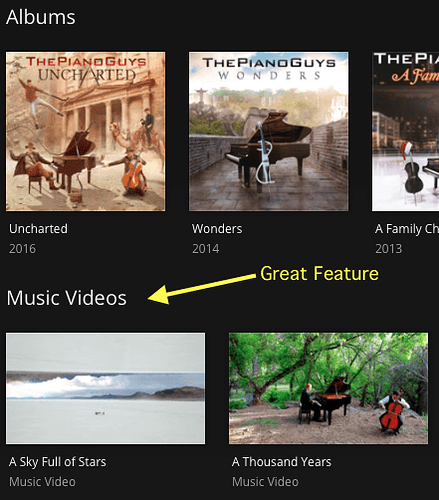The height and width of the screenshot is (500, 439).
Task: Open the Uncharted album cover
Action: point(85,131)
